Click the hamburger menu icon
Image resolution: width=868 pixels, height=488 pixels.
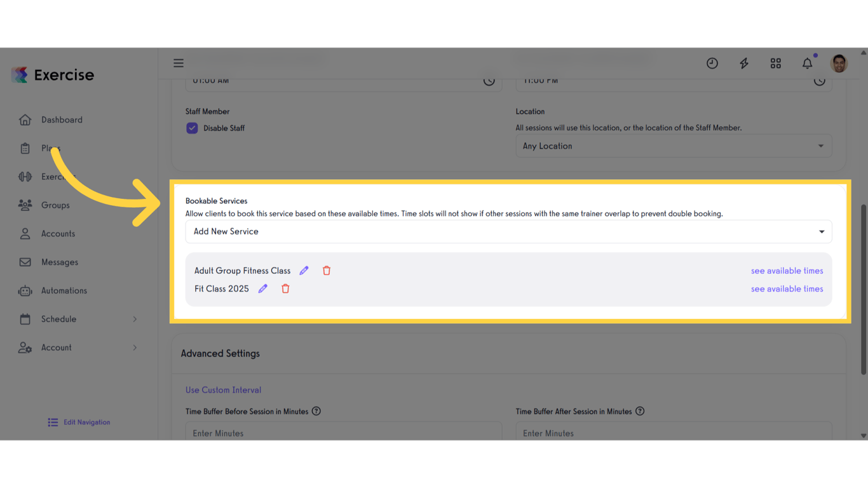coord(179,63)
